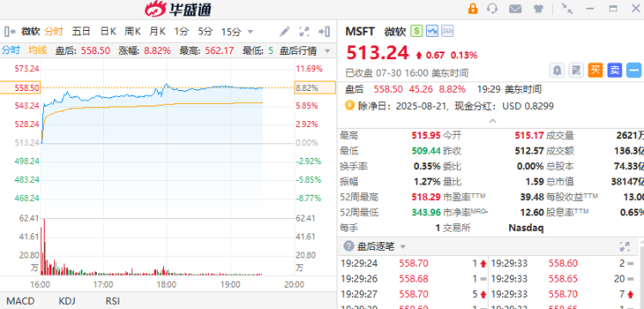Screen dimensions: 644x309
Task: Switch to the 日K chart tab
Action: point(108,31)
